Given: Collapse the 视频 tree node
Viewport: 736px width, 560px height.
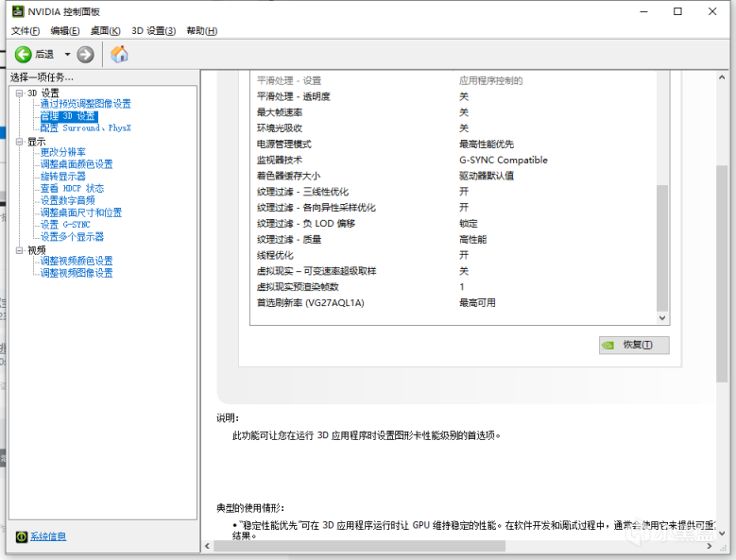Looking at the screenshot, I should (x=19, y=250).
